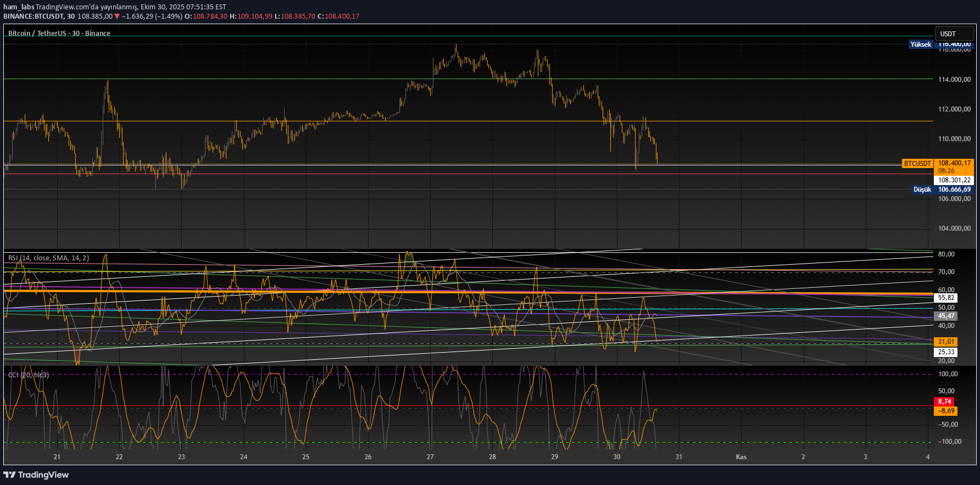Click date 27 on the time axis
The image size is (980, 485).
coord(430,457)
